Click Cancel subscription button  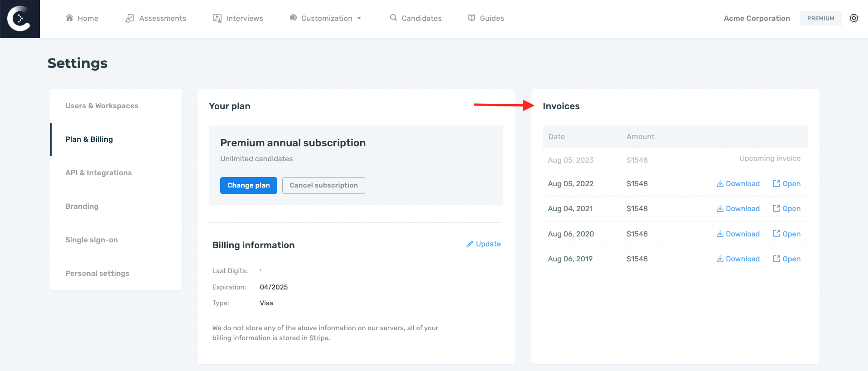[x=323, y=185]
